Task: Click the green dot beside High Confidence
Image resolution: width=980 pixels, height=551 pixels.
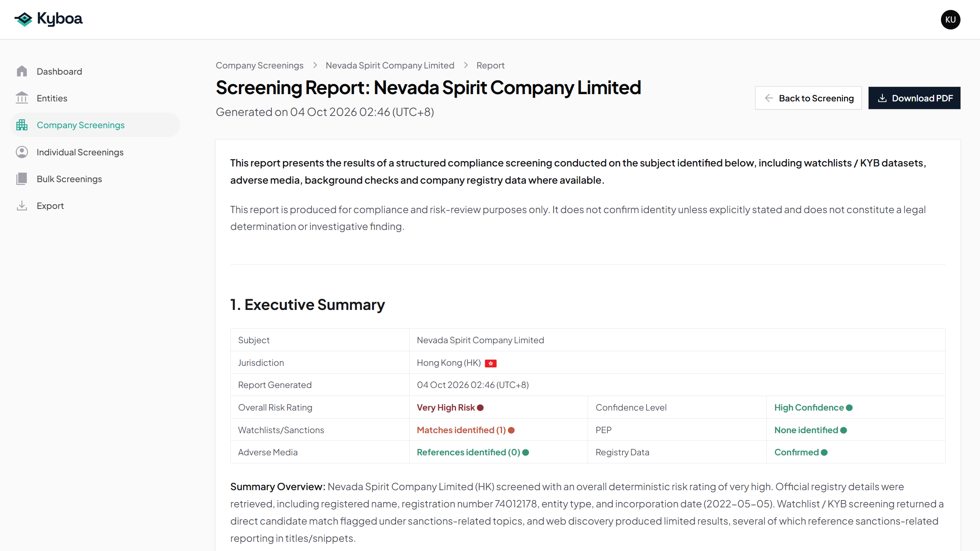Action: (849, 408)
